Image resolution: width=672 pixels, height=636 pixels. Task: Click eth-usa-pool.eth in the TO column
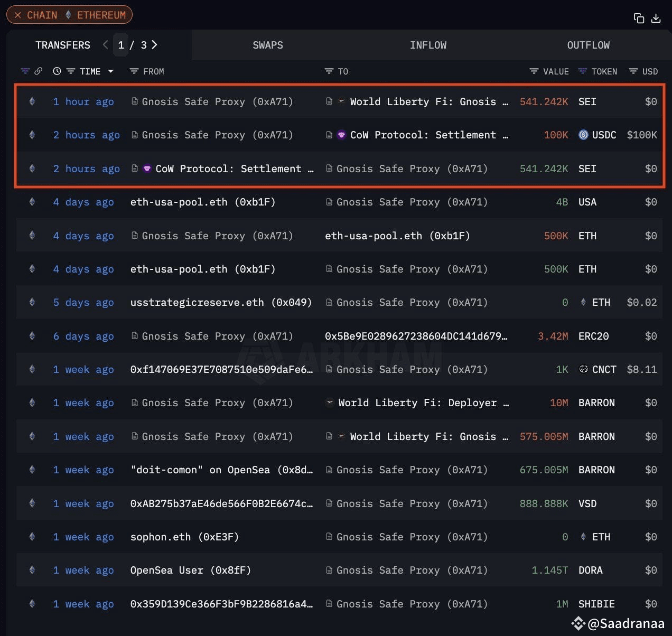coord(397,236)
